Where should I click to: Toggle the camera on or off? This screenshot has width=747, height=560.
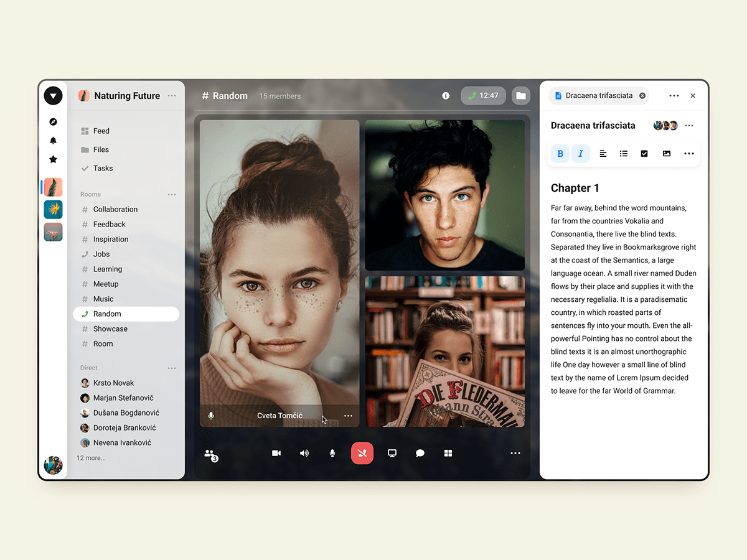pyautogui.click(x=276, y=453)
